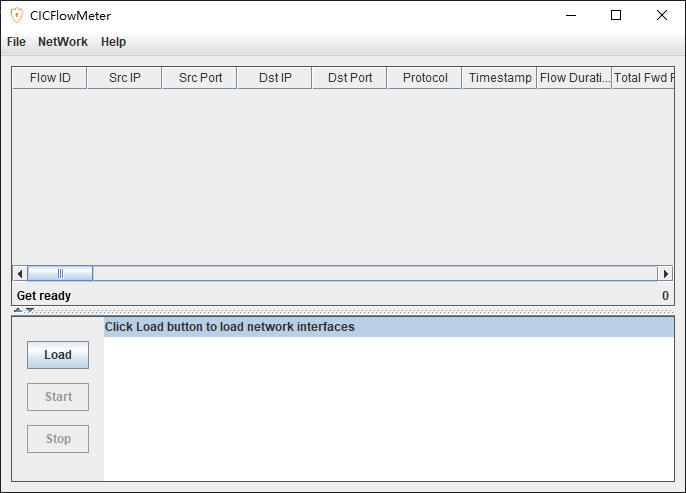Click the Flow ID column header

coord(50,78)
